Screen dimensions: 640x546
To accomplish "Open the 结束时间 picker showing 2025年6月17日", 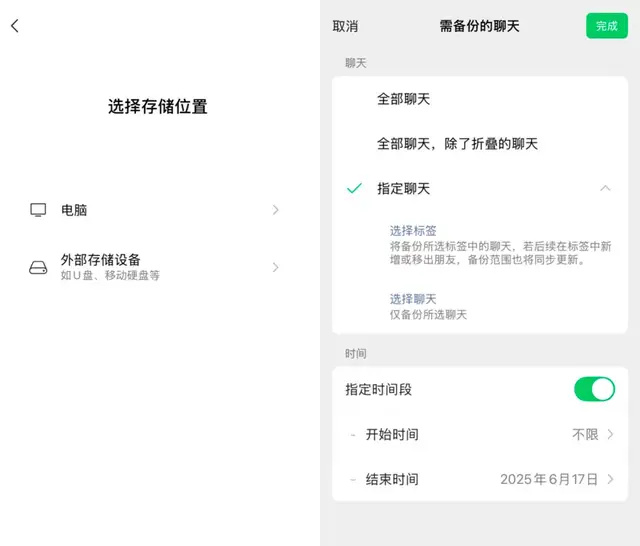I will (x=556, y=480).
